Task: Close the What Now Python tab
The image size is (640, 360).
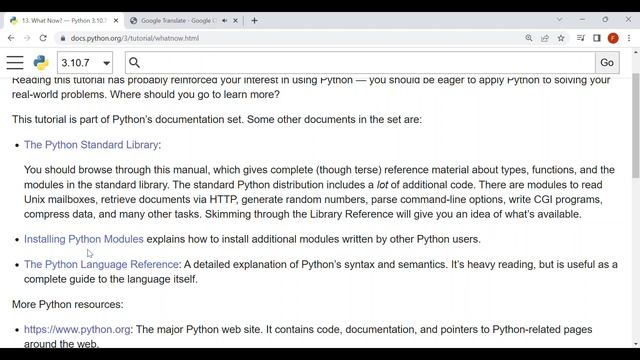Action: click(116, 20)
